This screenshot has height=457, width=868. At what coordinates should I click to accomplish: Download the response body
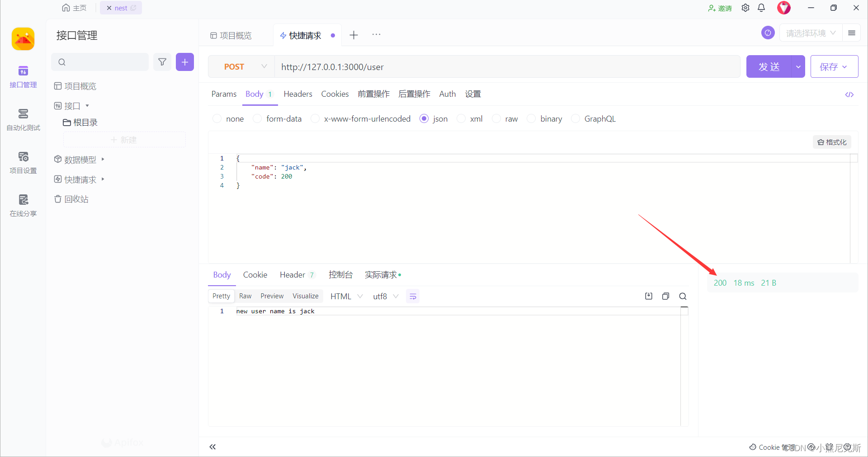coord(648,296)
